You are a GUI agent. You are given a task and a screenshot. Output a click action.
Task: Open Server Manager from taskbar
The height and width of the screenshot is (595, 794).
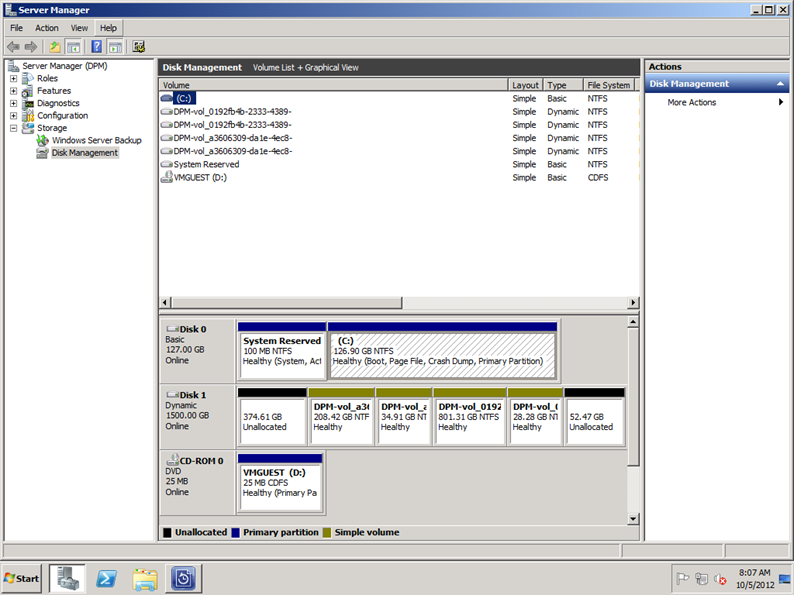coord(67,578)
